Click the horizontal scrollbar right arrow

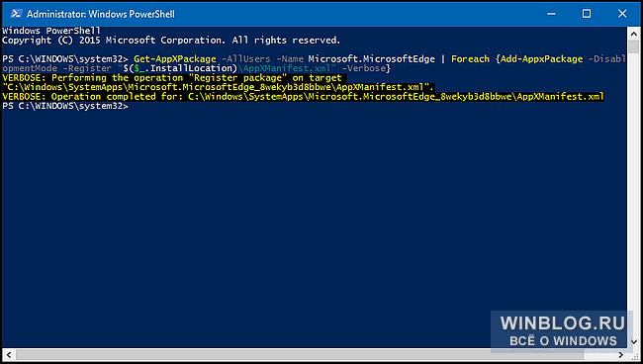(621, 354)
